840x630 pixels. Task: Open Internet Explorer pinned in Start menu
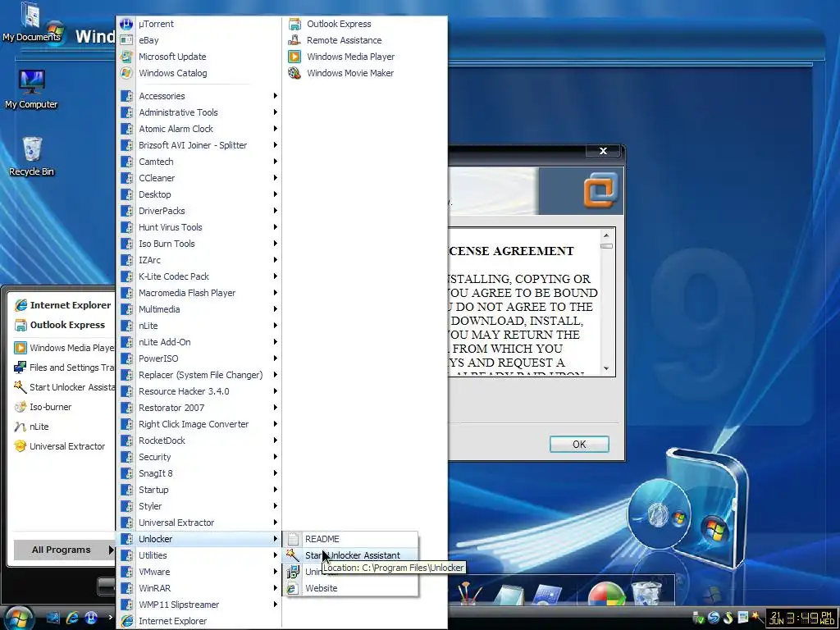tap(62, 305)
